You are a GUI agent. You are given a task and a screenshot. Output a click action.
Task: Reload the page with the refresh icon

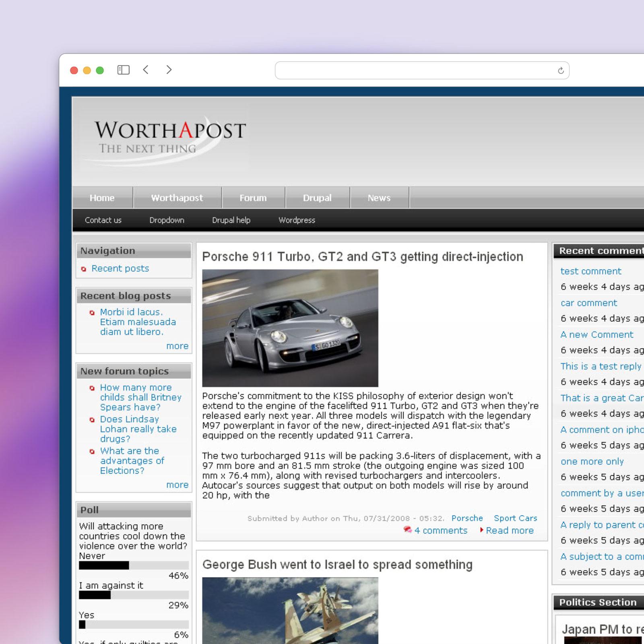point(561,71)
